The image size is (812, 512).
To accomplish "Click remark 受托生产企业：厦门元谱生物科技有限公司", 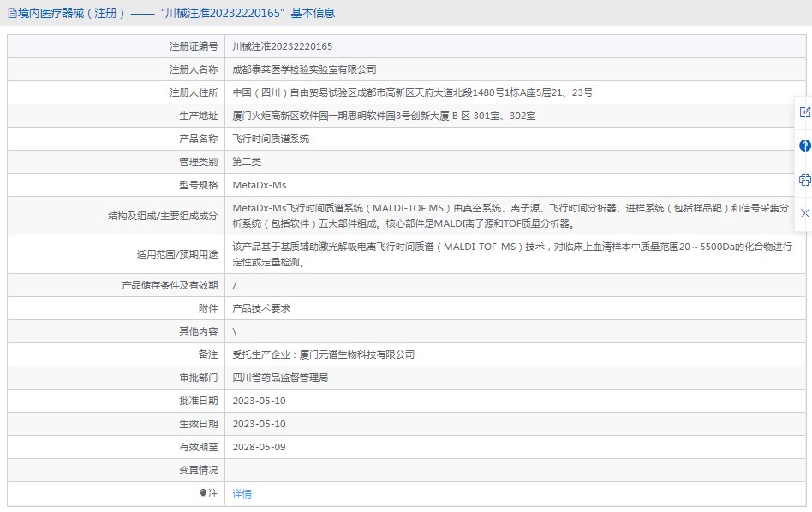I will click(324, 354).
